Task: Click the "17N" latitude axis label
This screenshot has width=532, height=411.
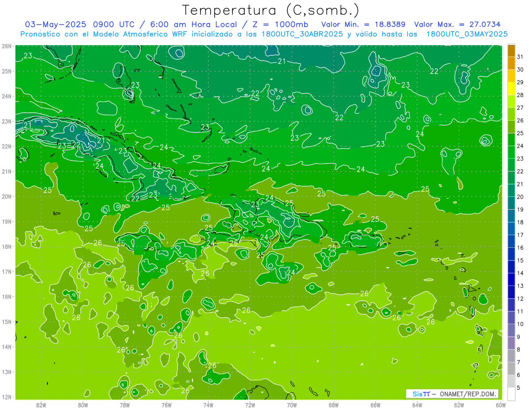Action: point(7,271)
